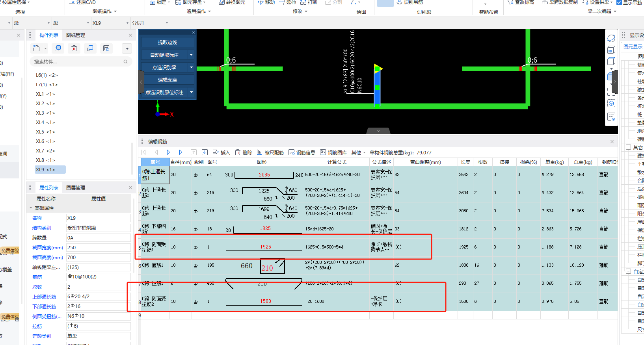Delete component using trash icon
This screenshot has height=345, width=644.
click(74, 48)
